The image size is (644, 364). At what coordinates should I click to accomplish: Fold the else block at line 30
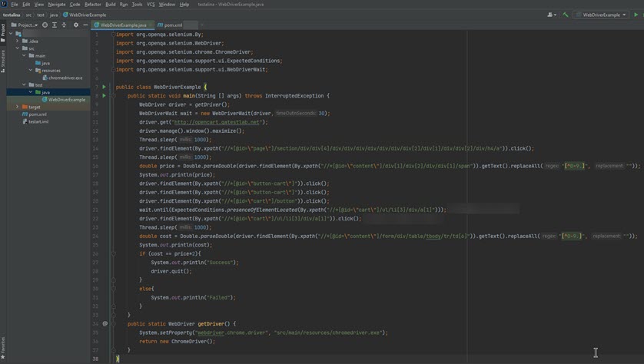pos(114,289)
